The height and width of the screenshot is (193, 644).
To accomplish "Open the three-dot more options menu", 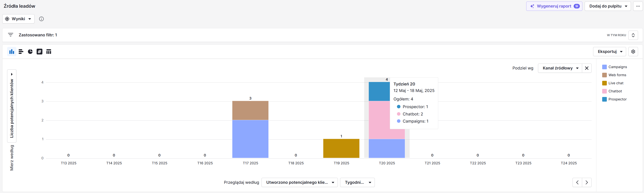I will [638, 6].
